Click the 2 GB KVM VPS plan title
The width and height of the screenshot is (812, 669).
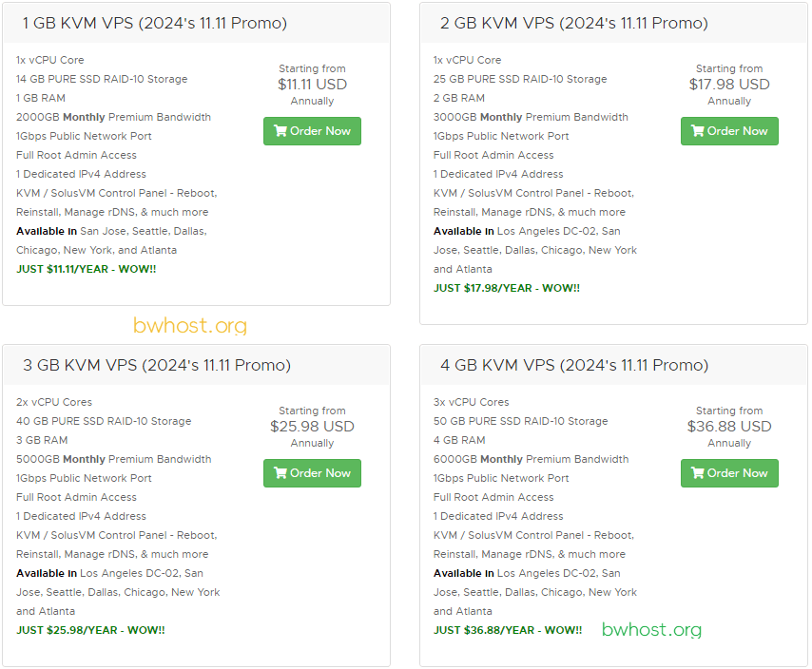coord(573,24)
